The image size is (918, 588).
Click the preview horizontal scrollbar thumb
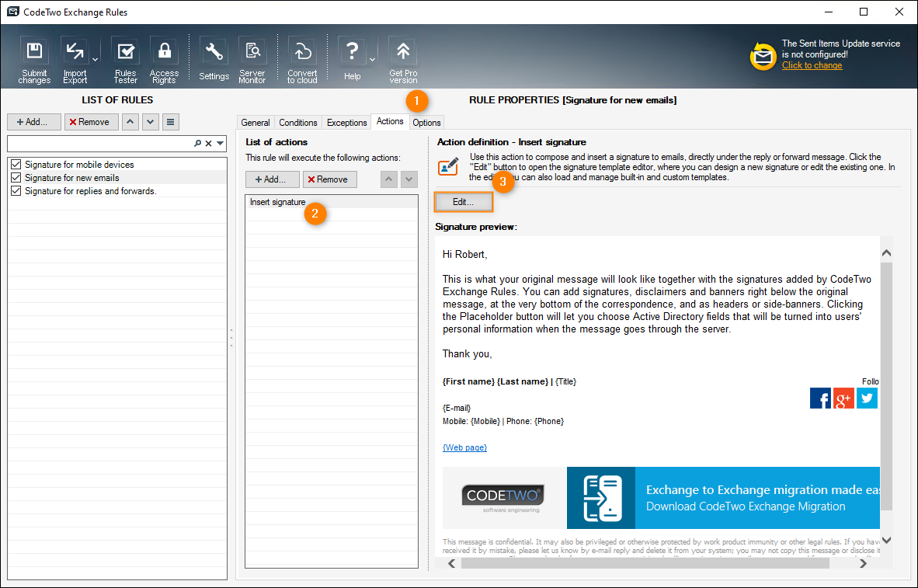(x=645, y=563)
